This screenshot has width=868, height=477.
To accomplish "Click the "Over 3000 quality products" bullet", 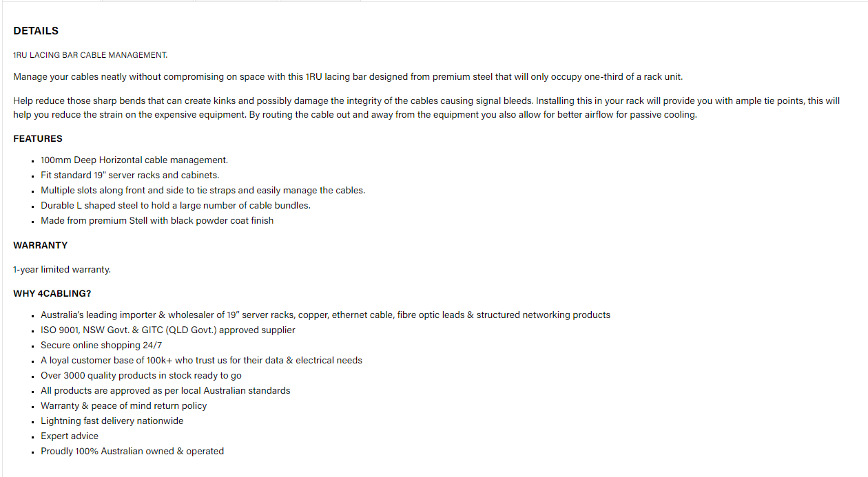I will (x=141, y=375).
